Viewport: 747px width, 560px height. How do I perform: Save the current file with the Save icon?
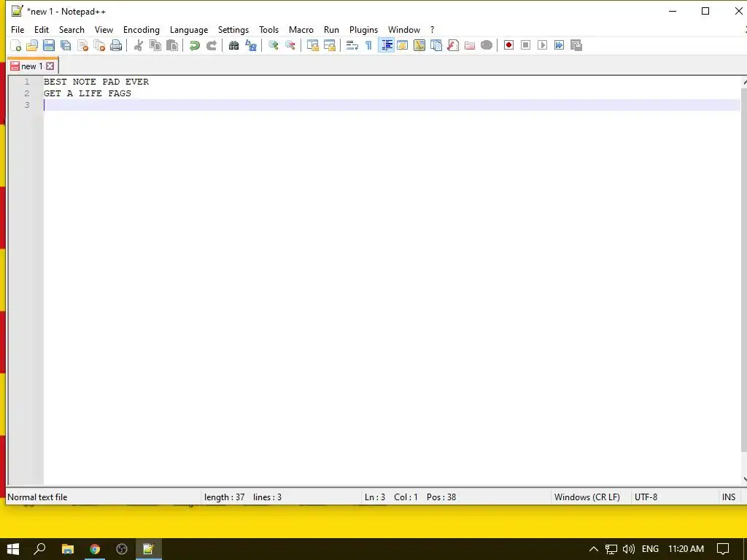point(49,45)
